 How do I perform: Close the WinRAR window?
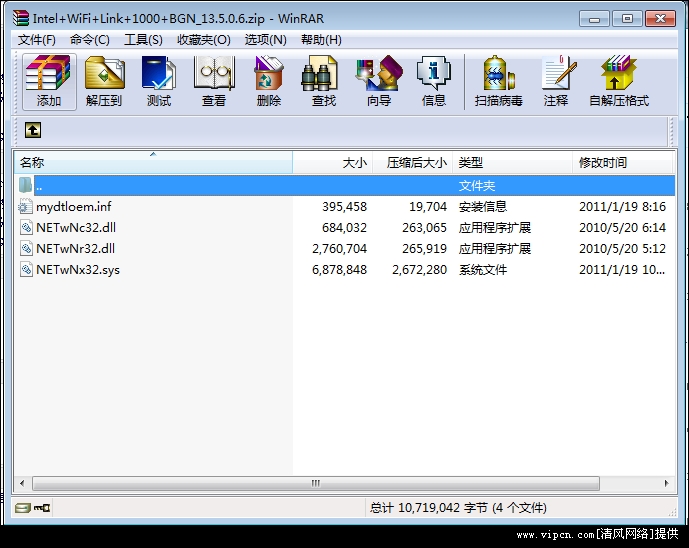660,19
